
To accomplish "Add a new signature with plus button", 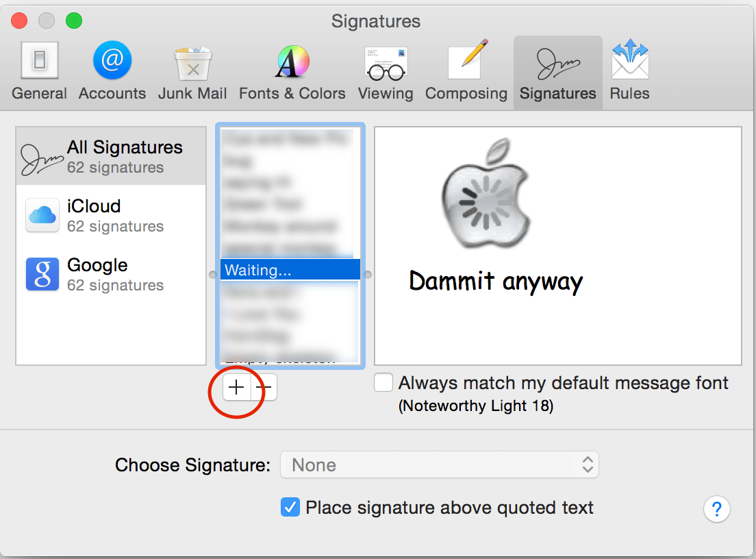I will (236, 387).
